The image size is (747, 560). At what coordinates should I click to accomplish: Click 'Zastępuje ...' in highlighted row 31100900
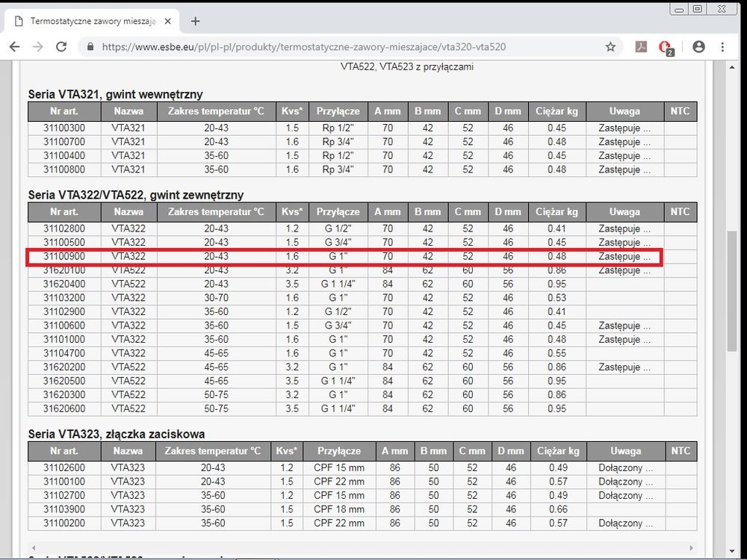point(624,256)
